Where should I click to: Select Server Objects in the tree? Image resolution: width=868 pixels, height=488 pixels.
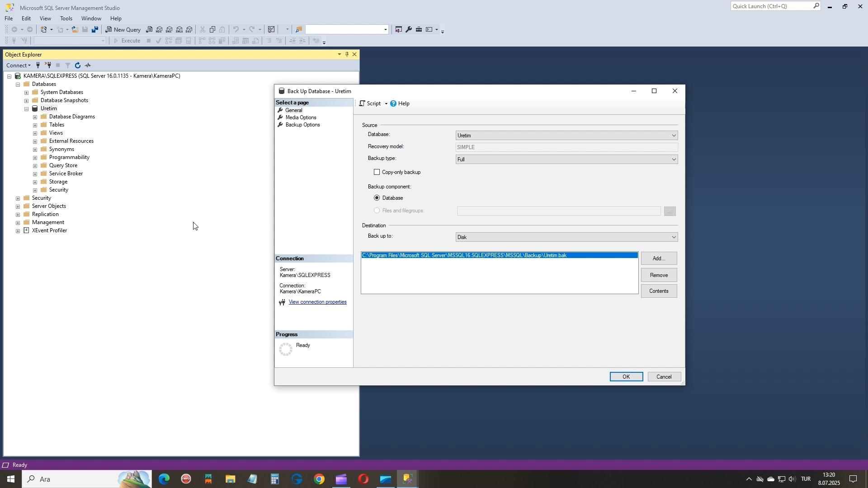click(49, 206)
